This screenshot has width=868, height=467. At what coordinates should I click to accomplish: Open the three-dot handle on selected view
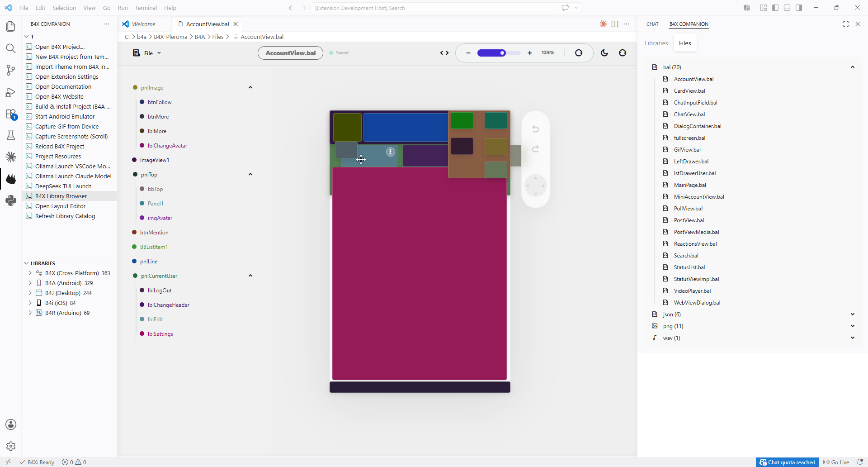pos(391,152)
